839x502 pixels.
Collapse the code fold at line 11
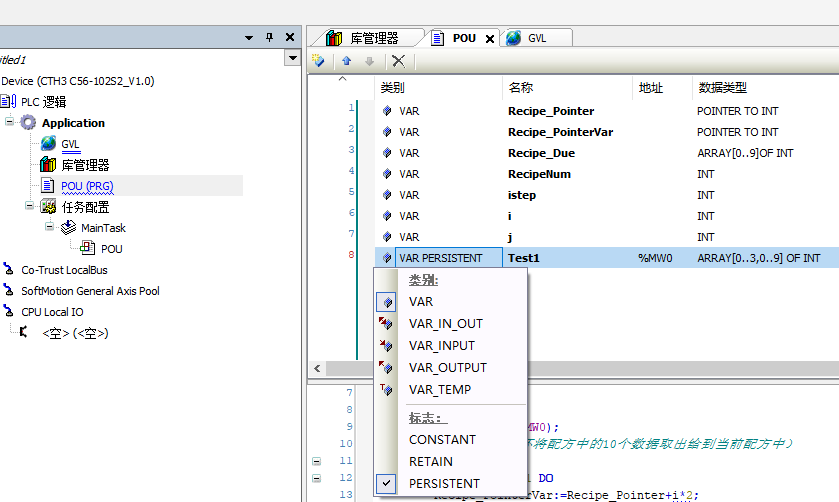tap(316, 461)
